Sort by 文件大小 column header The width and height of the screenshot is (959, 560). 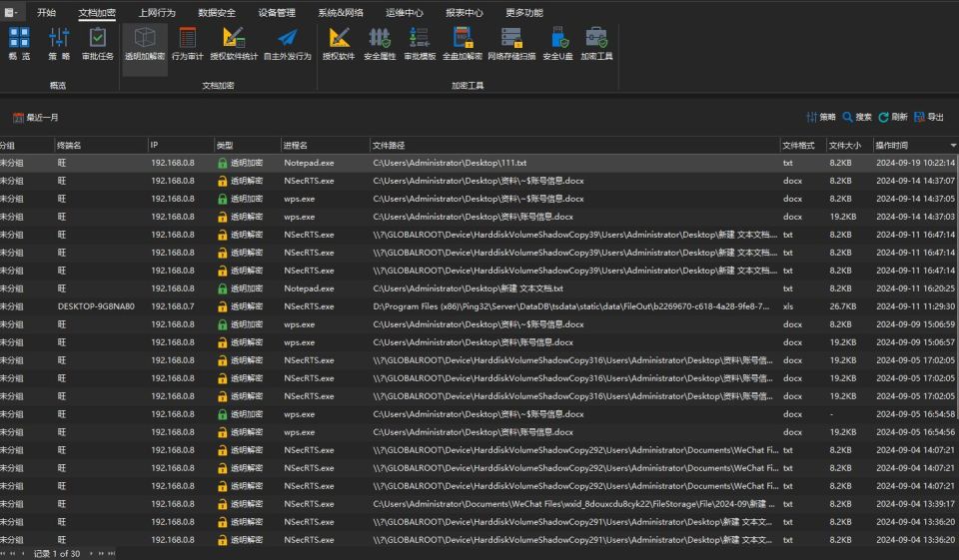(849, 146)
